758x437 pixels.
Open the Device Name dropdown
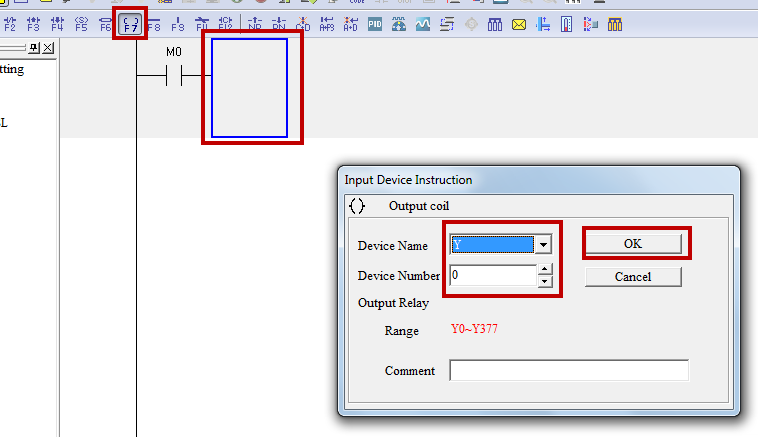543,245
